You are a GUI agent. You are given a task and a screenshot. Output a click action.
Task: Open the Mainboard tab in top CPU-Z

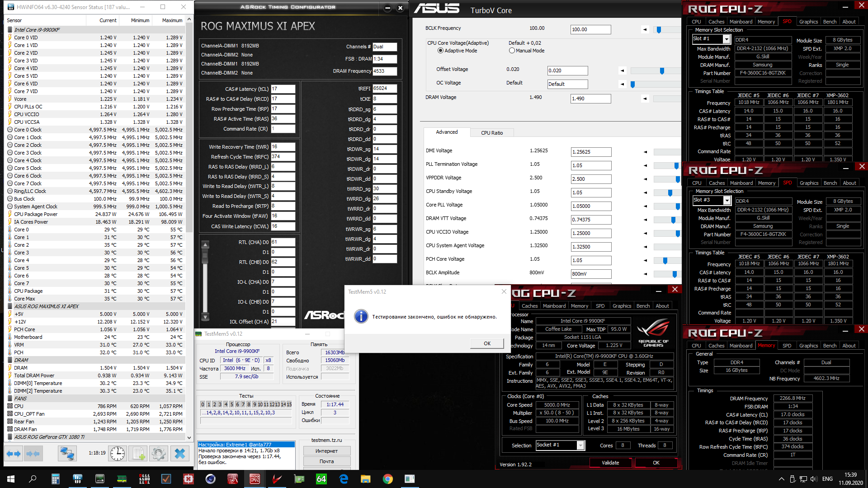[741, 22]
